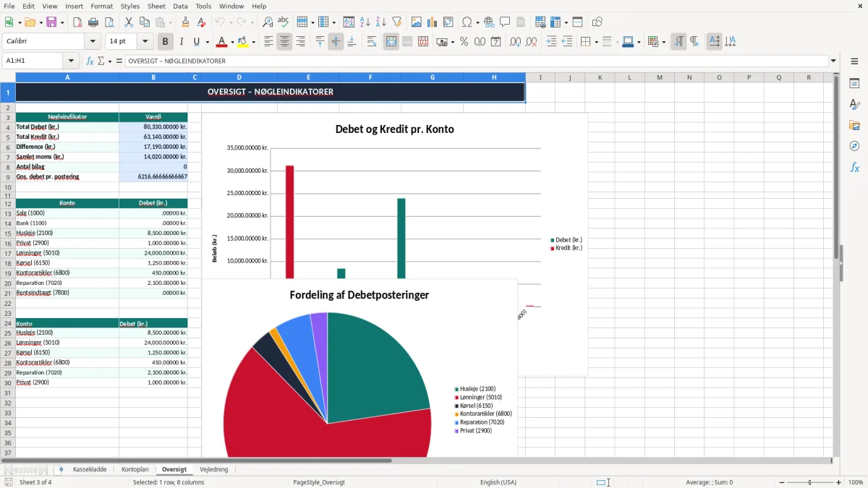Click the font color red swatch
The width and height of the screenshot is (868, 488).
[x=222, y=42]
